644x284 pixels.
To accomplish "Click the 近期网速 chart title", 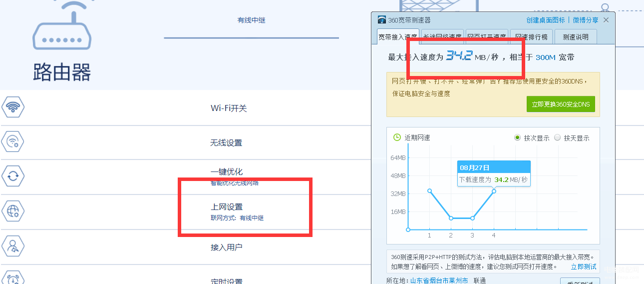I will 417,137.
